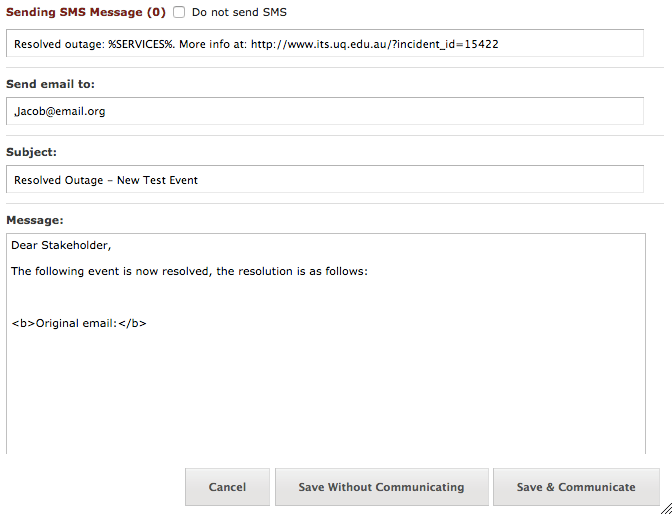
Task: Focus the Send email to input box
Action: coord(325,111)
